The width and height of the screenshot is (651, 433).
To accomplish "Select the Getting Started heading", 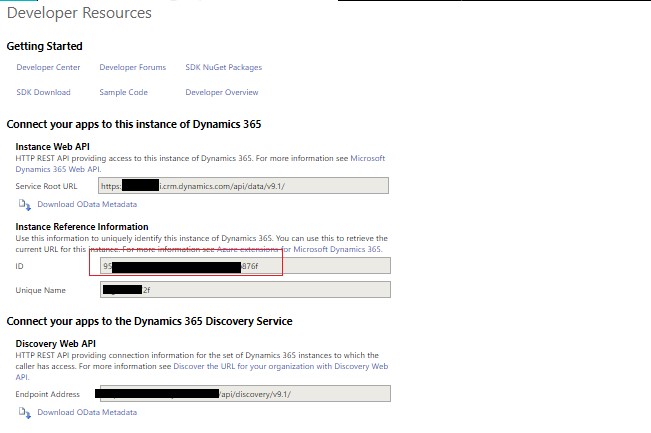I will (x=44, y=46).
